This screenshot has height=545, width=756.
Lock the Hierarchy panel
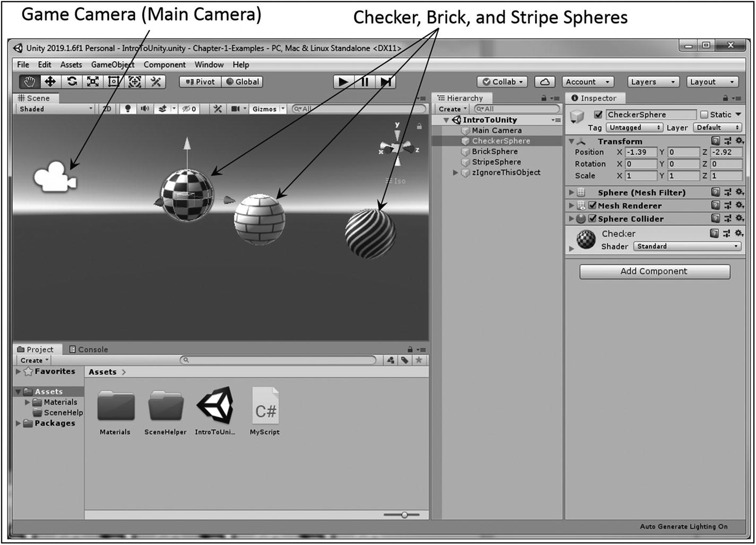(544, 98)
